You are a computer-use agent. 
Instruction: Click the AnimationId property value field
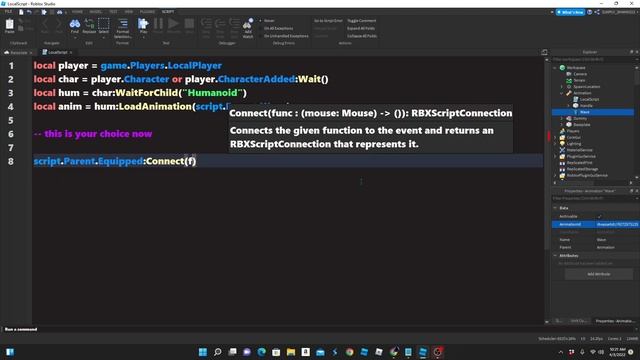[616, 224]
